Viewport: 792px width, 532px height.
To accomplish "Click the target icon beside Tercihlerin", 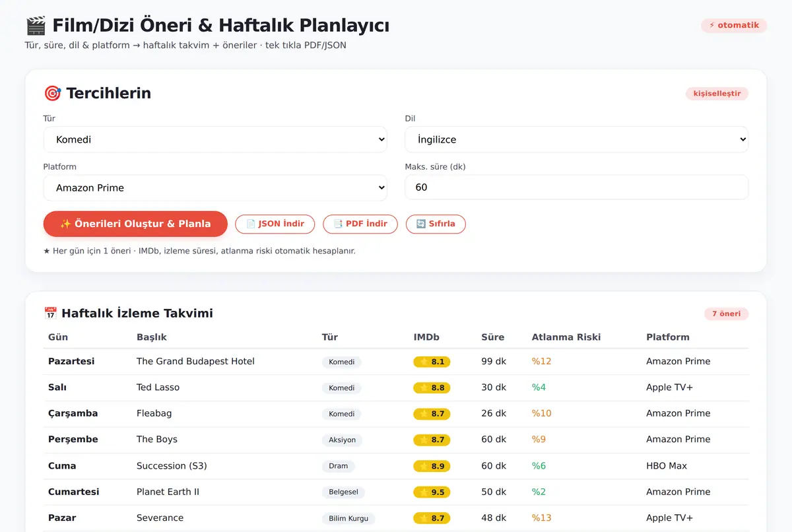I will [x=52, y=93].
